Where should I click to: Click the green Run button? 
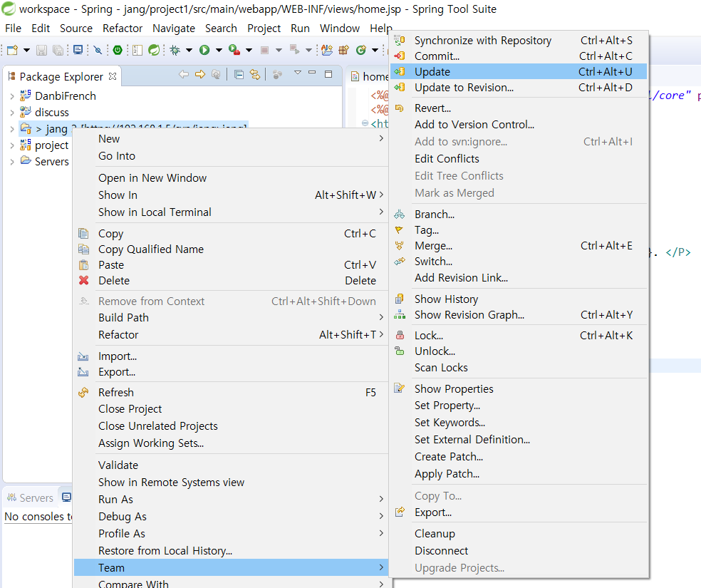[204, 50]
